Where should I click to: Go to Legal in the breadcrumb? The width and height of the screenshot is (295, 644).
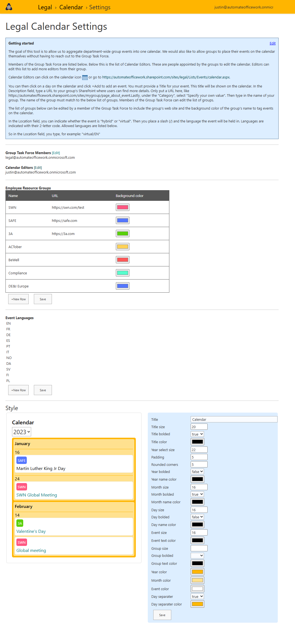(45, 7)
